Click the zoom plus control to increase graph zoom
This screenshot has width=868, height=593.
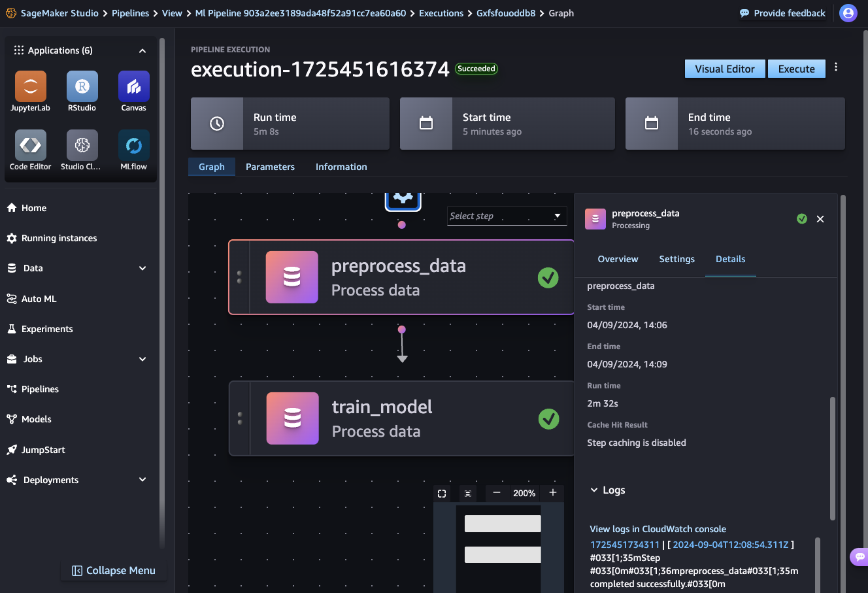click(552, 493)
